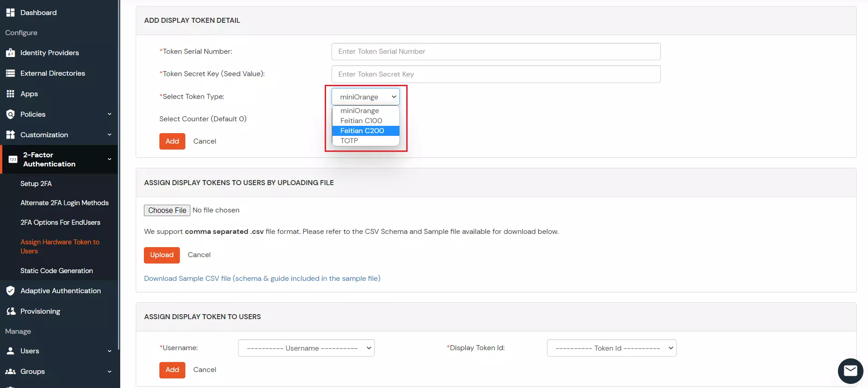Select Feitian C200 token type

pyautogui.click(x=366, y=131)
